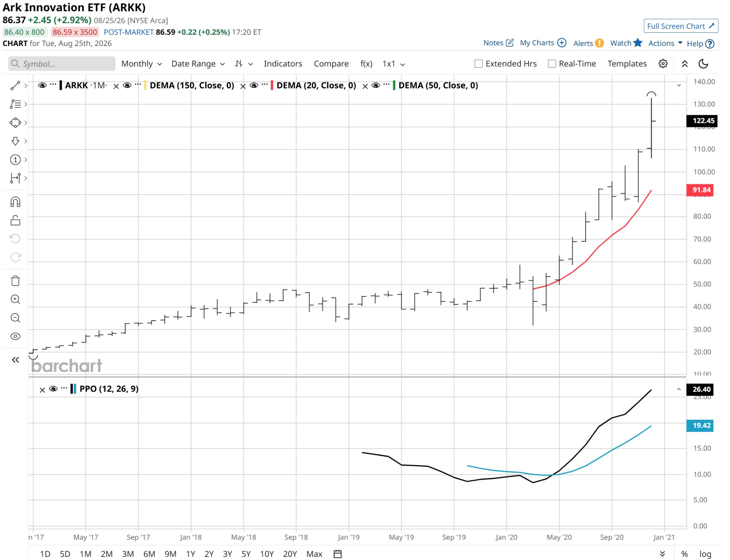Image resolution: width=730 pixels, height=560 pixels.
Task: Select the 5Y time range
Action: 246,554
